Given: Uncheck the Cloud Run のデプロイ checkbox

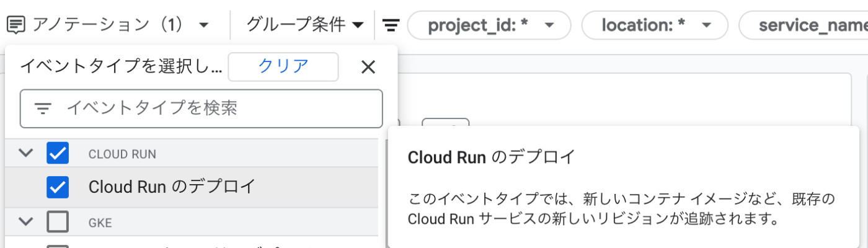Looking at the screenshot, I should pyautogui.click(x=58, y=187).
